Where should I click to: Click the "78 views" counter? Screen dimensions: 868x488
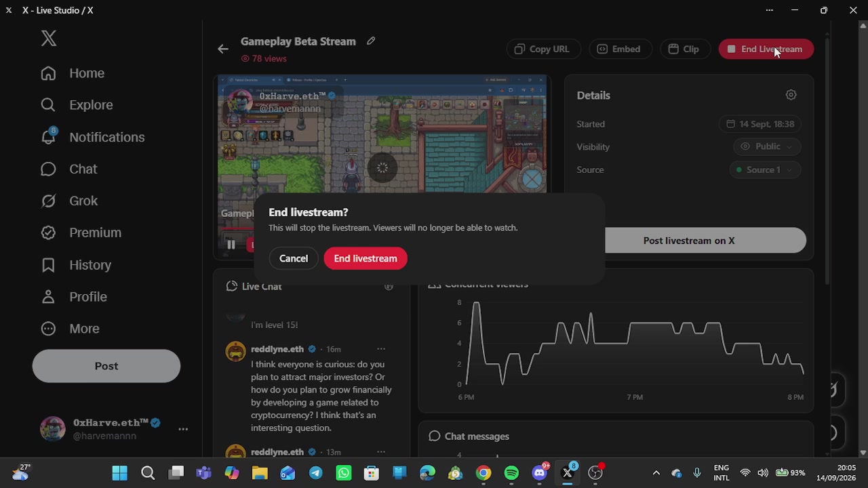pyautogui.click(x=264, y=58)
